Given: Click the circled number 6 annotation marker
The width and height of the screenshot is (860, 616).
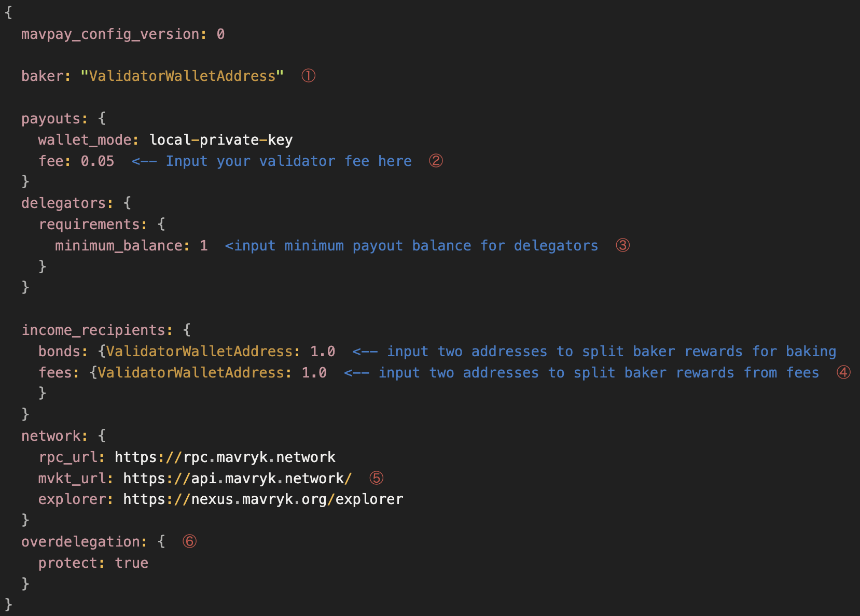Looking at the screenshot, I should click(189, 541).
